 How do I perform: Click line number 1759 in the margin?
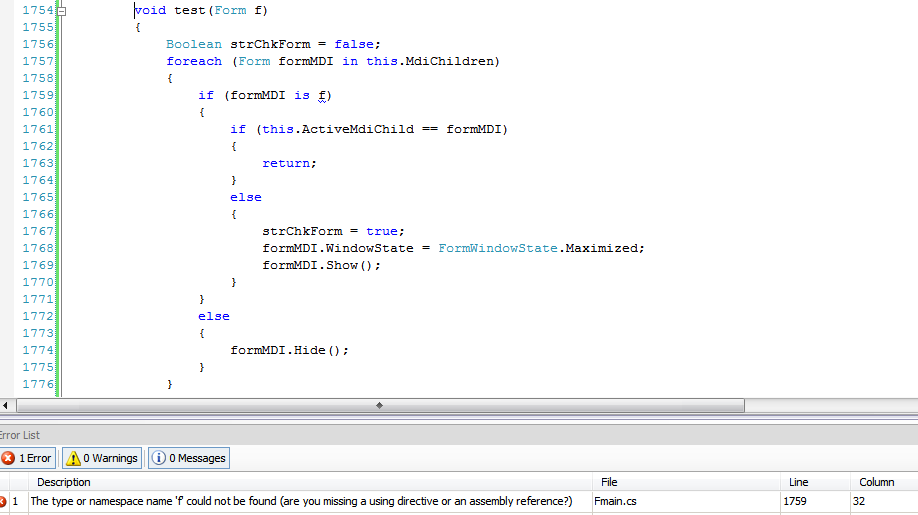[x=38, y=95]
